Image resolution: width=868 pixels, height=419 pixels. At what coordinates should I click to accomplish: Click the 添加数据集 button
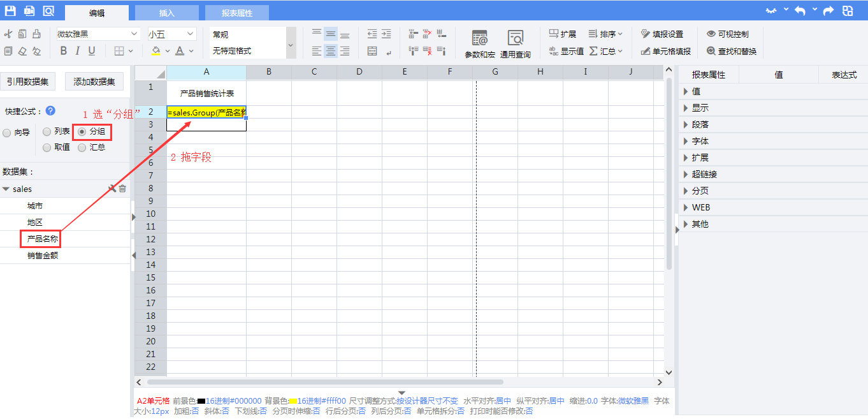(94, 81)
